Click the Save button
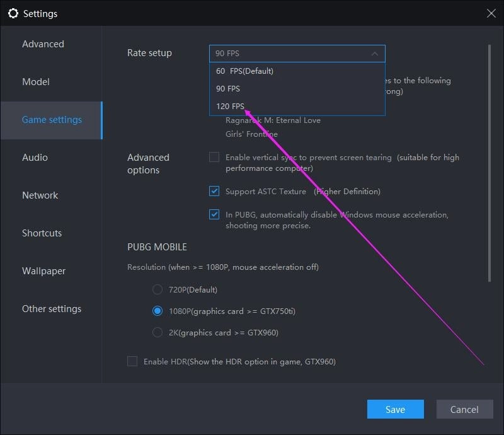504x435 pixels. 395,409
